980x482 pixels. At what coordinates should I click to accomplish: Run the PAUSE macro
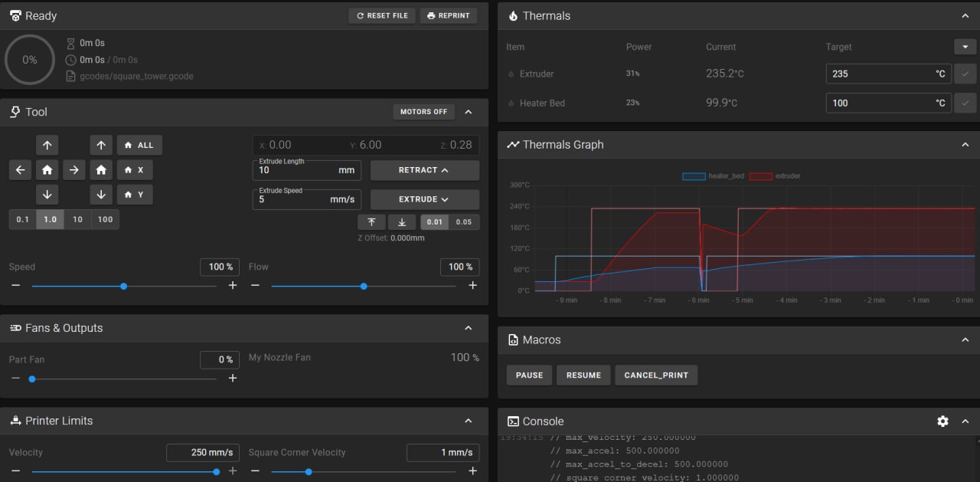tap(529, 375)
